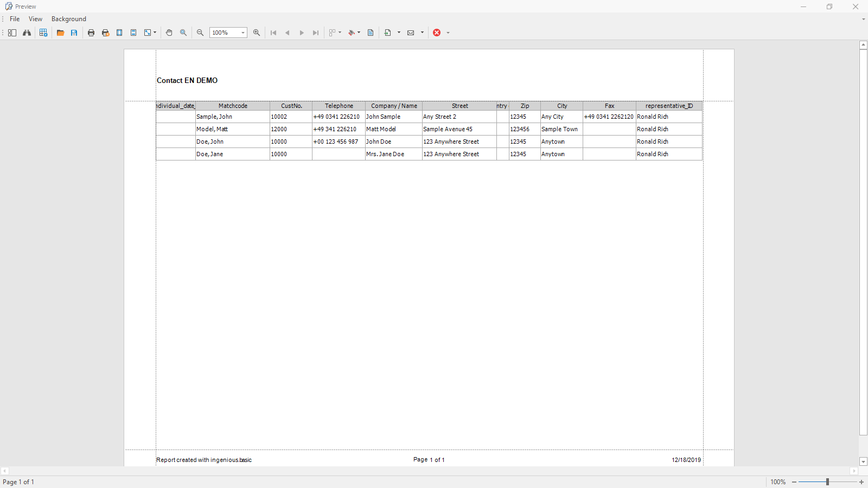Click the zoom minus button in status bar
868x488 pixels.
(794, 482)
